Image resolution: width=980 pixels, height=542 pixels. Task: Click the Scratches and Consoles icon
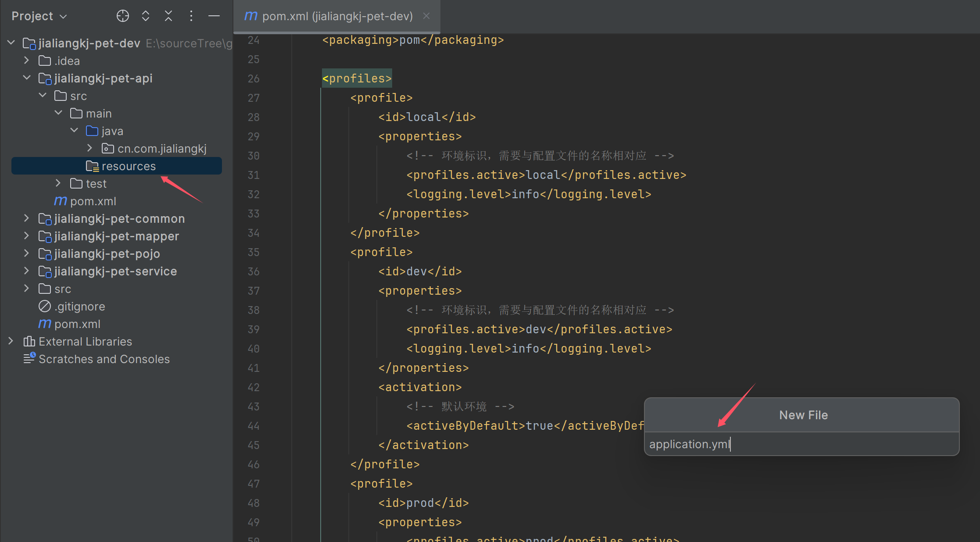click(29, 358)
